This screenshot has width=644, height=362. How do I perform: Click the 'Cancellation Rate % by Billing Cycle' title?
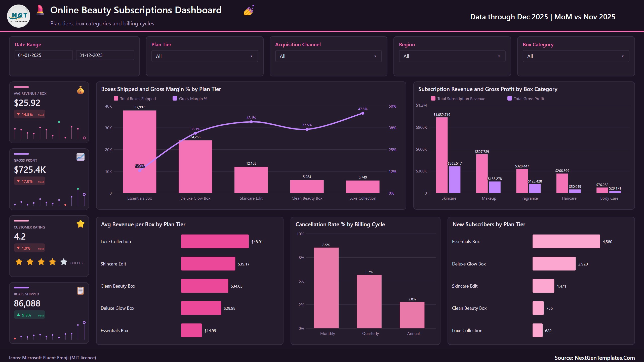(x=340, y=224)
